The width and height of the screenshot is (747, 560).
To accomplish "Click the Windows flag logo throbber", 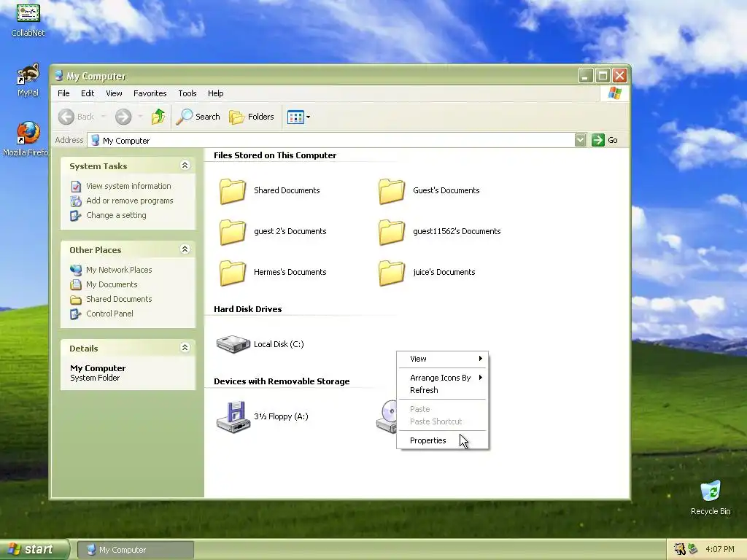I will click(614, 93).
